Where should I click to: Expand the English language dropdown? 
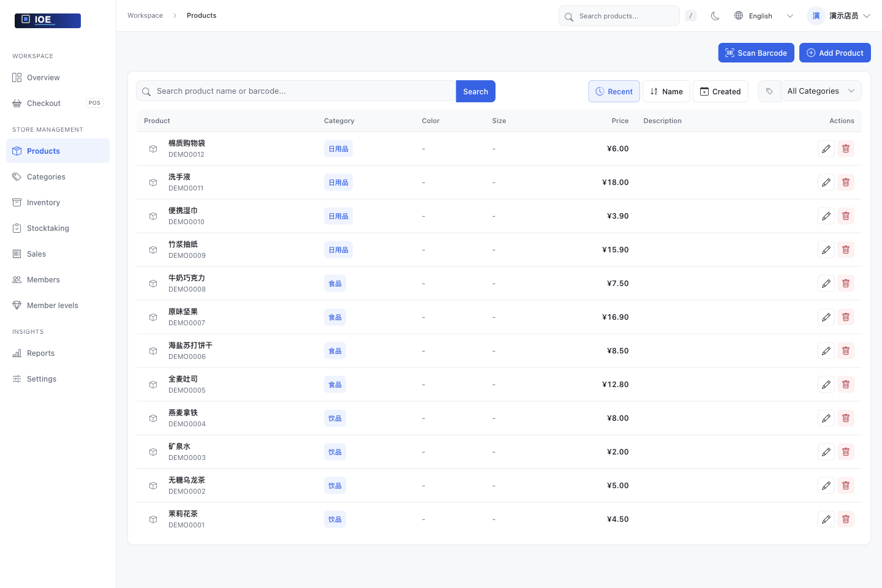pos(764,16)
